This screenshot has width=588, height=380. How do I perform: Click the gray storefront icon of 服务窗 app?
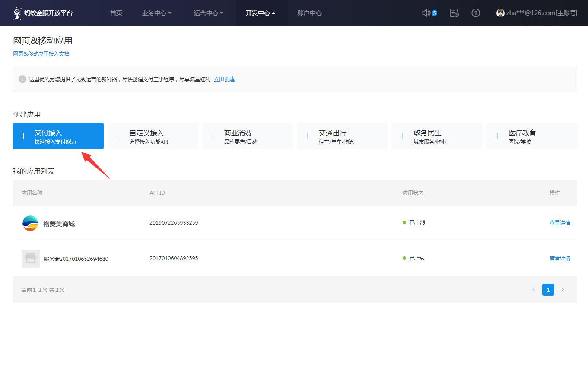[31, 258]
